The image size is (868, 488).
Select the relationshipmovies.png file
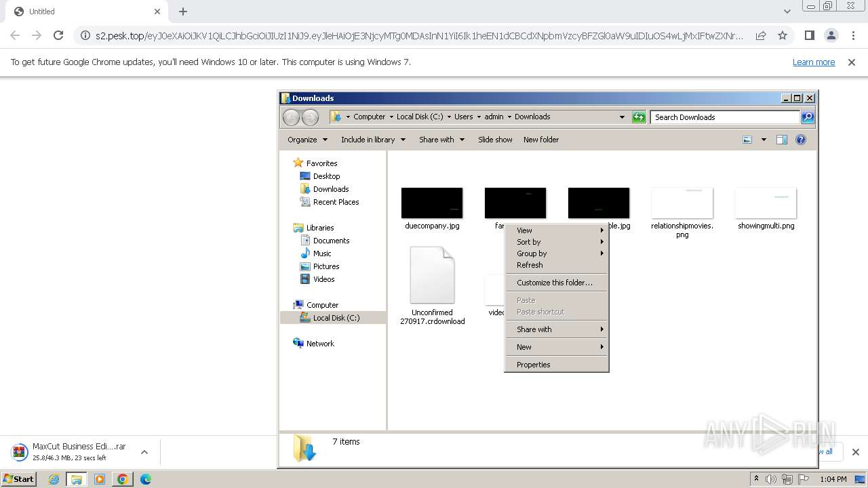(x=682, y=212)
